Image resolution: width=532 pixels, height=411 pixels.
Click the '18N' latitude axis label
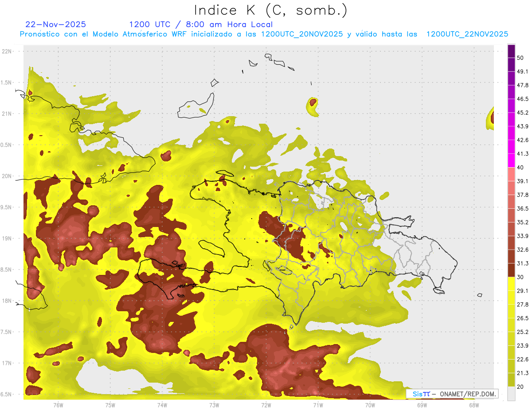[8, 301]
